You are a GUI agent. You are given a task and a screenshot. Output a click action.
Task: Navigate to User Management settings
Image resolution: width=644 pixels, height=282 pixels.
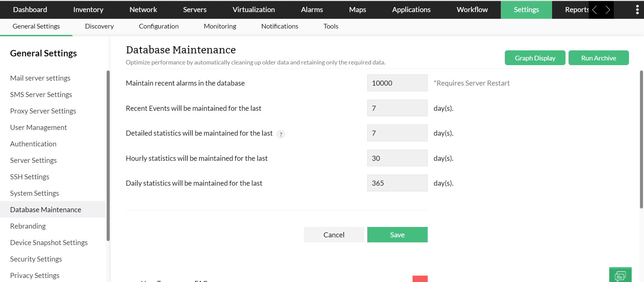click(39, 127)
